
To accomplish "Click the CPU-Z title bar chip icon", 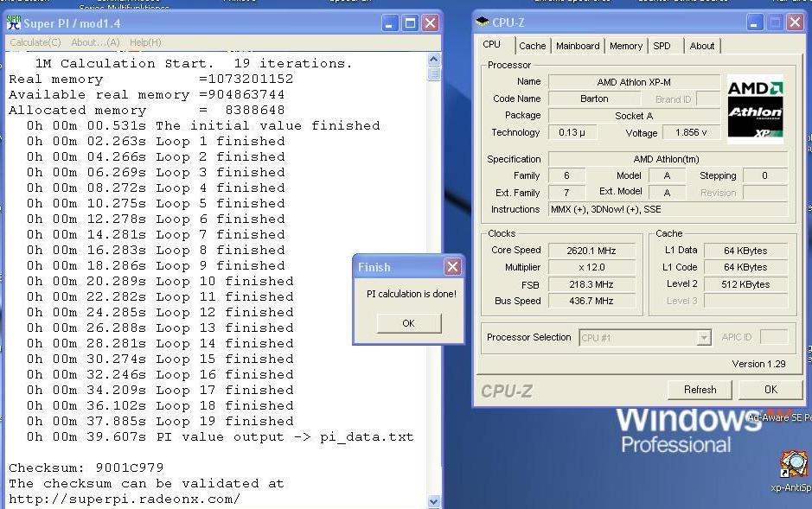I will click(483, 22).
